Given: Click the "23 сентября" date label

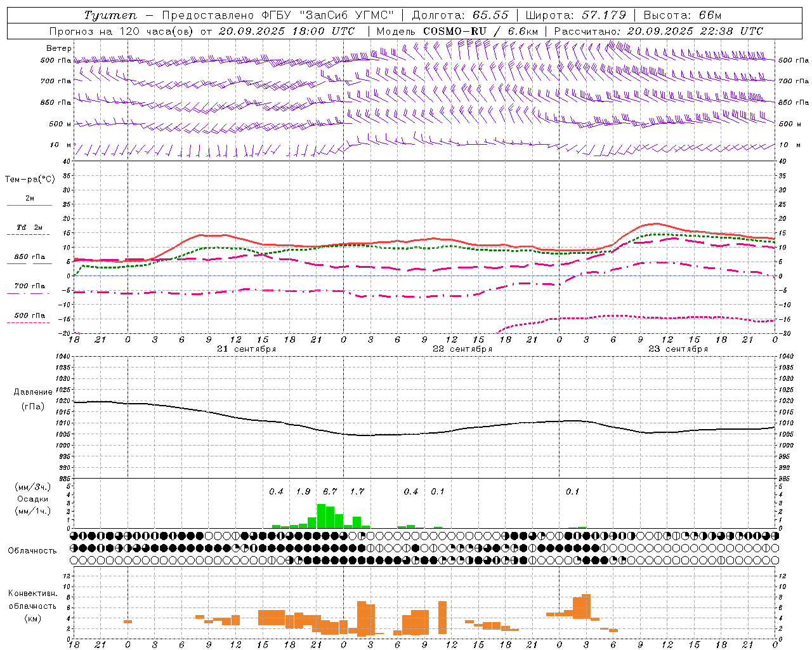Looking at the screenshot, I should coord(678,349).
